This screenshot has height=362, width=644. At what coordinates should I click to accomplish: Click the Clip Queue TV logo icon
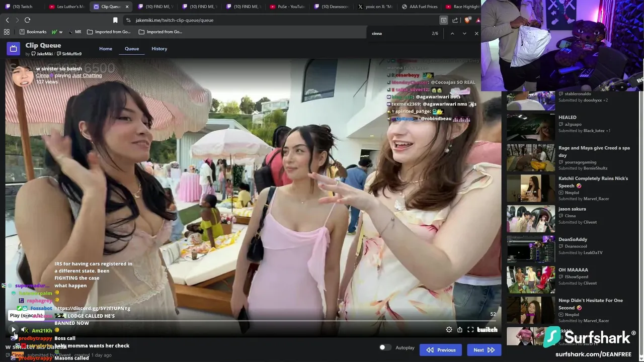14,49
